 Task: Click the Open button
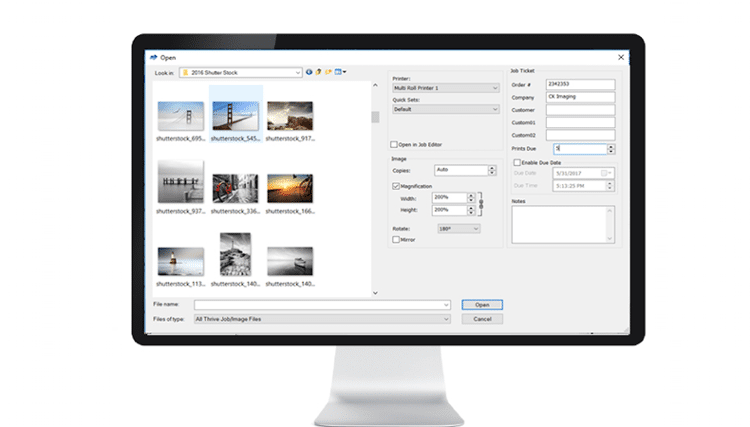482,304
